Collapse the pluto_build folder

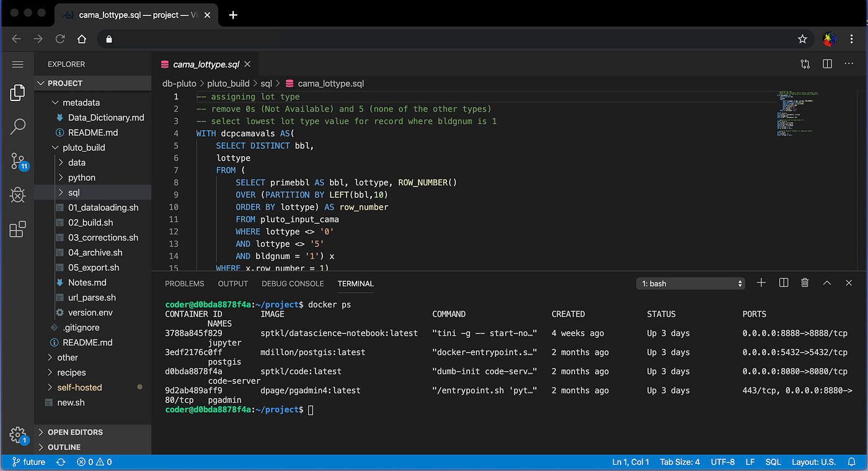pyautogui.click(x=84, y=147)
